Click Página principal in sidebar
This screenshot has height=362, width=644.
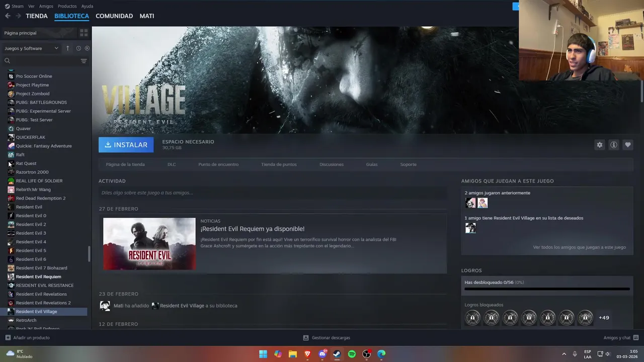click(20, 33)
